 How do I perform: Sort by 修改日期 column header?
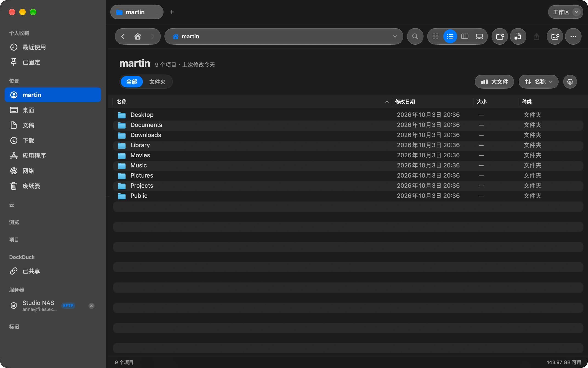433,102
